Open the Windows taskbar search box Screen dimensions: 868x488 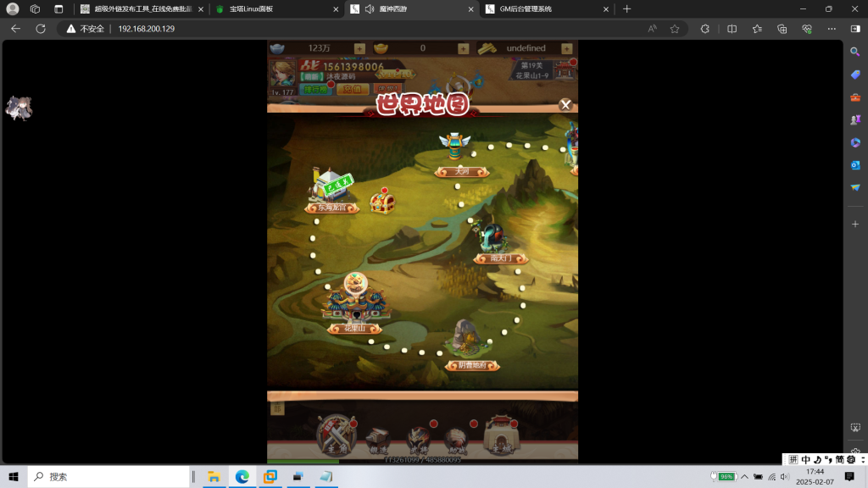pyautogui.click(x=110, y=476)
